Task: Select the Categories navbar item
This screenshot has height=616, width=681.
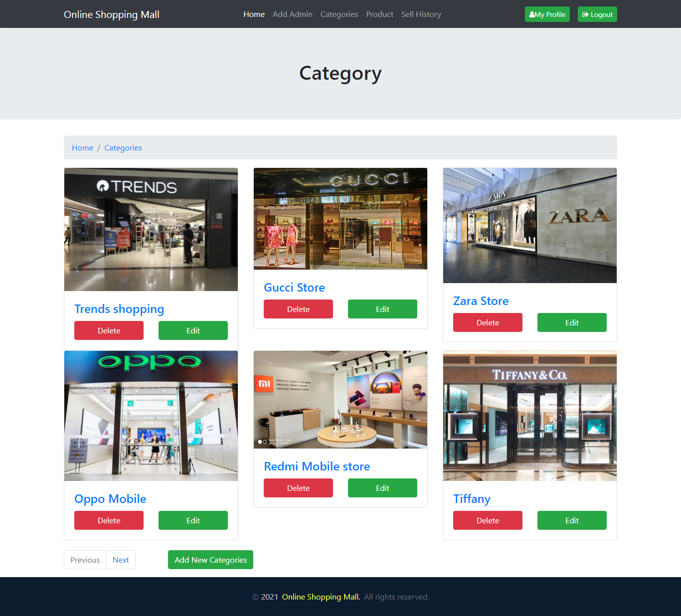Action: (339, 14)
